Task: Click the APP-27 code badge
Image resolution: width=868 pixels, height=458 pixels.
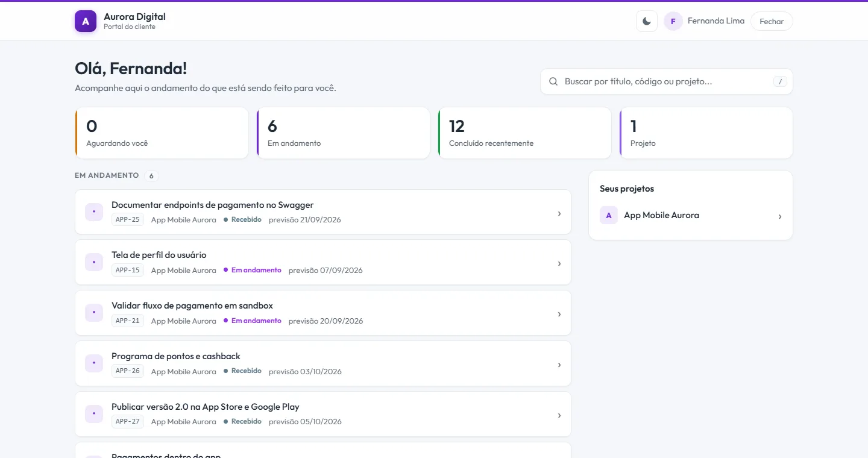Action: (128, 421)
